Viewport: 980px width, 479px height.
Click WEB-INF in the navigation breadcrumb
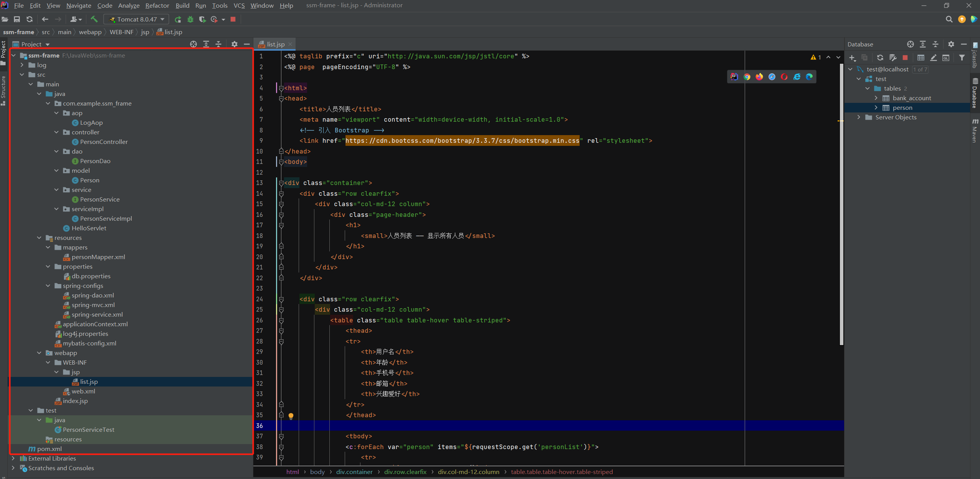(x=121, y=32)
